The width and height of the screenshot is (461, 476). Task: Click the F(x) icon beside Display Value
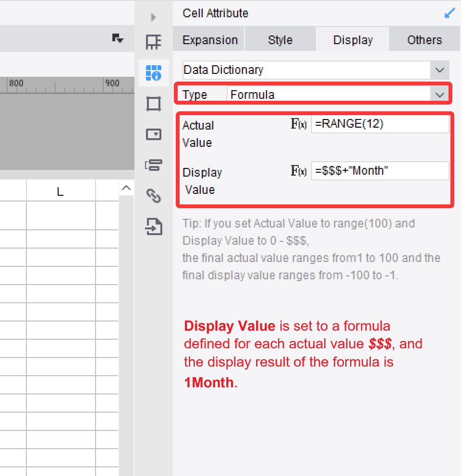point(299,171)
